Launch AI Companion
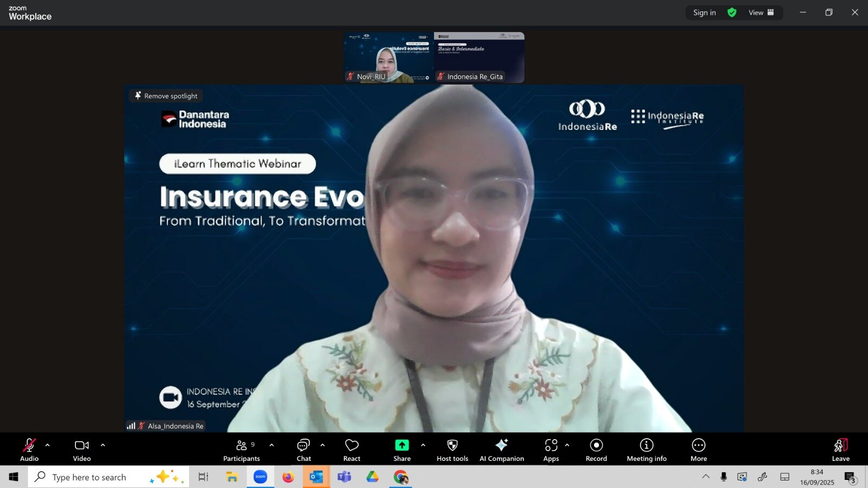The image size is (868, 488). (501, 450)
